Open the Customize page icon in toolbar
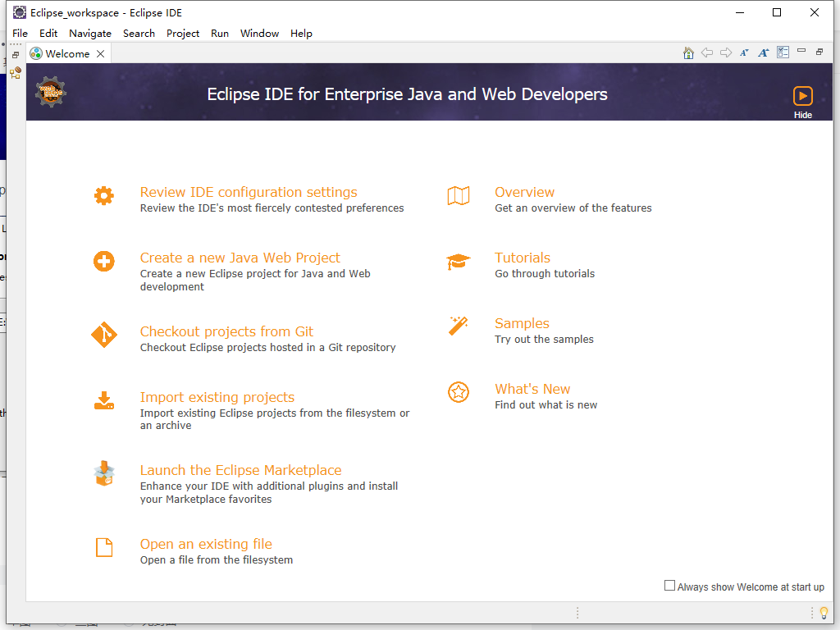This screenshot has height=630, width=840. (x=783, y=52)
